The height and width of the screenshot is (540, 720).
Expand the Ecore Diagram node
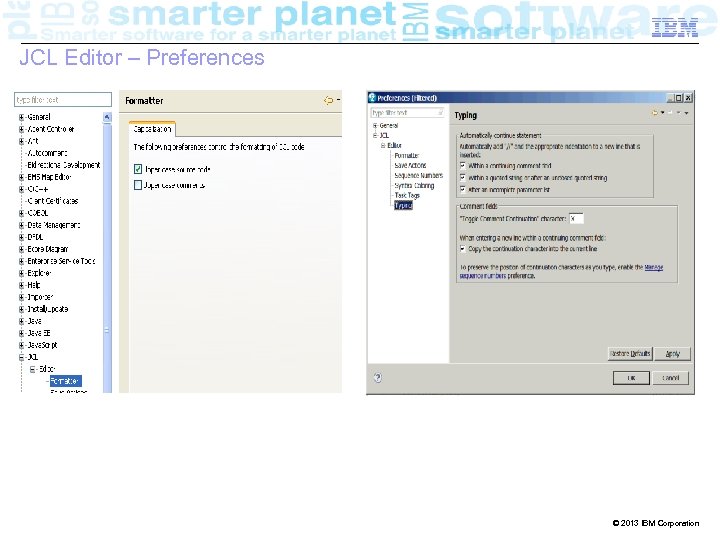tap(21, 249)
